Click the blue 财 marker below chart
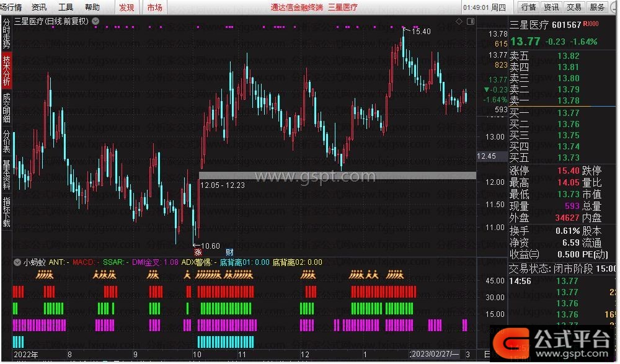620x364 pixels. tap(229, 252)
